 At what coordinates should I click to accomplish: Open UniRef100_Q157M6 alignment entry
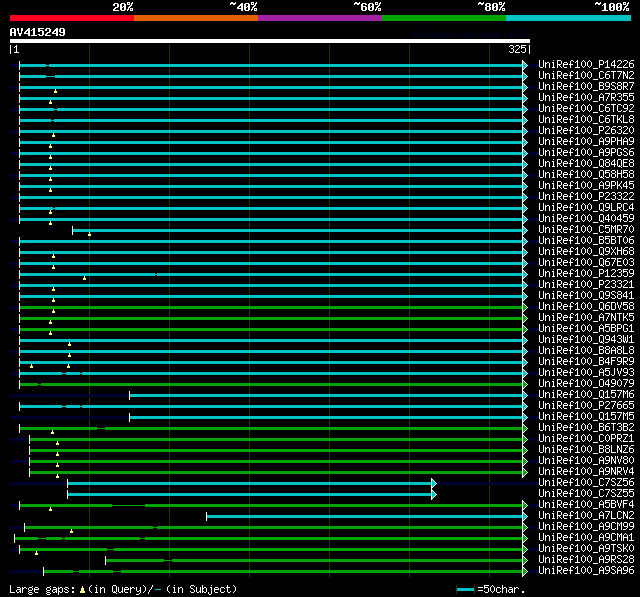click(x=585, y=395)
